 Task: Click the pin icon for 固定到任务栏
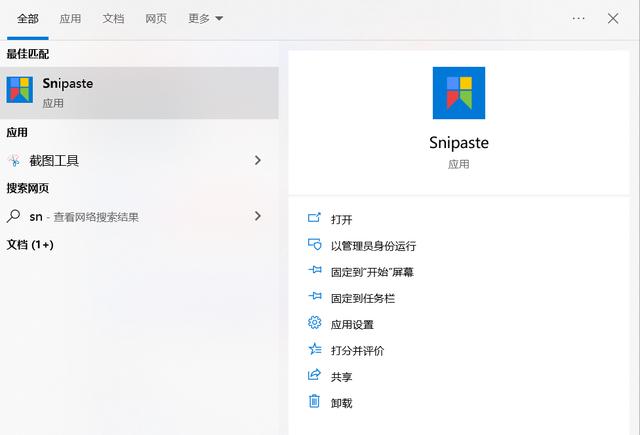click(x=314, y=296)
